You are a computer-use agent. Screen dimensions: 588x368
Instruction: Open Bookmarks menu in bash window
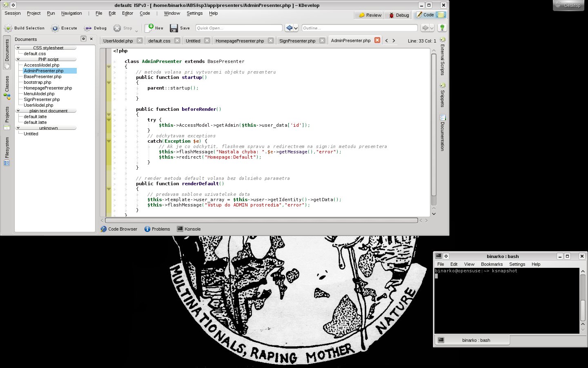coord(492,264)
